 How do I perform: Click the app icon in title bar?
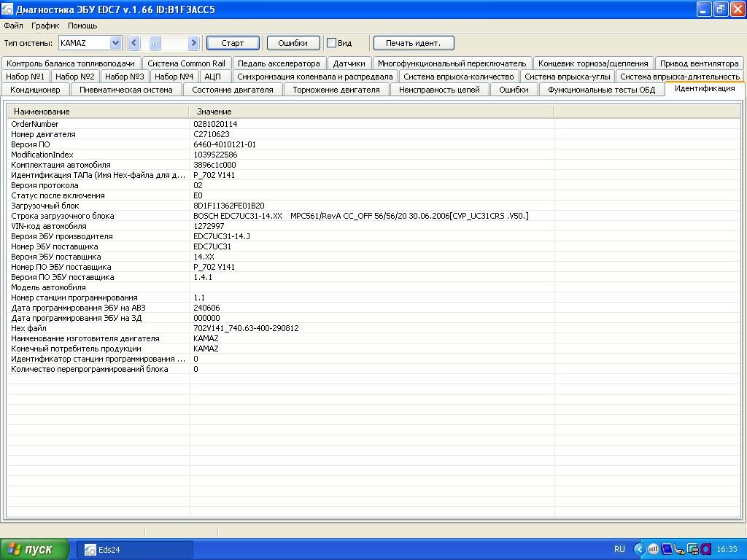[8, 9]
